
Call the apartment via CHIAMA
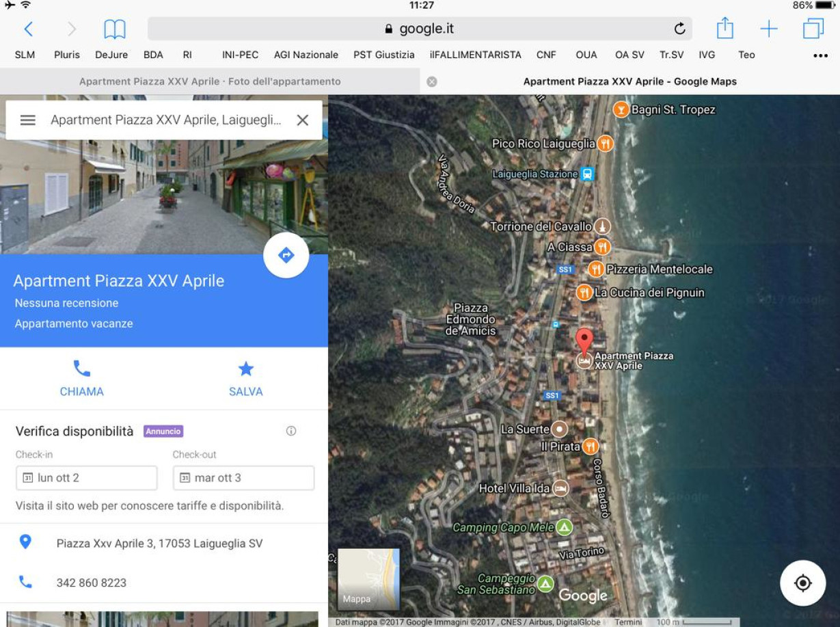point(81,378)
